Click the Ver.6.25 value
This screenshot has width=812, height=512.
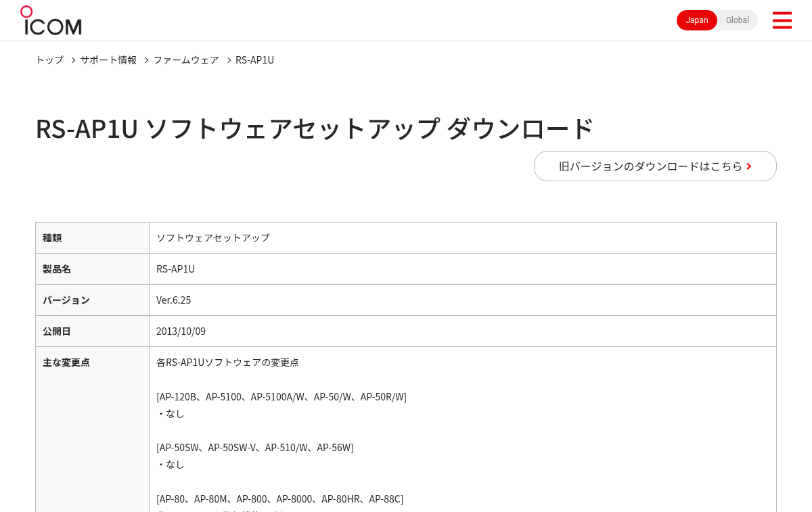click(x=174, y=300)
